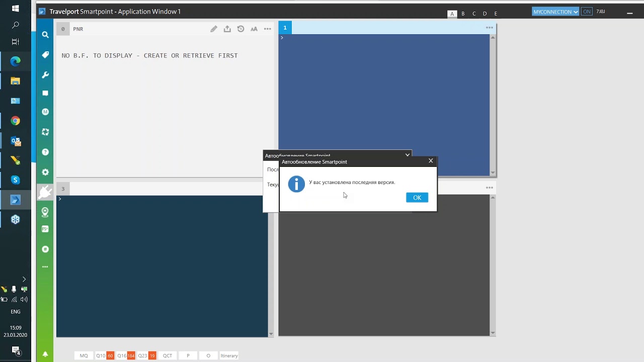Switch to work area B
This screenshot has height=362, width=644.
coord(463,14)
